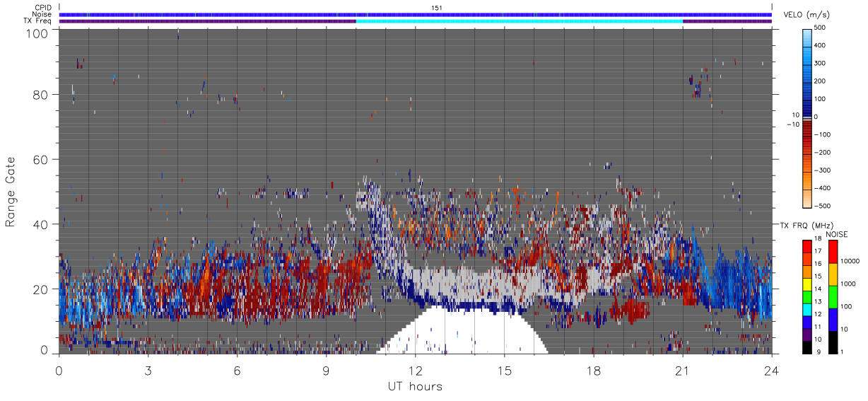Click the 100 tick on Range Gate axis

coord(37,33)
